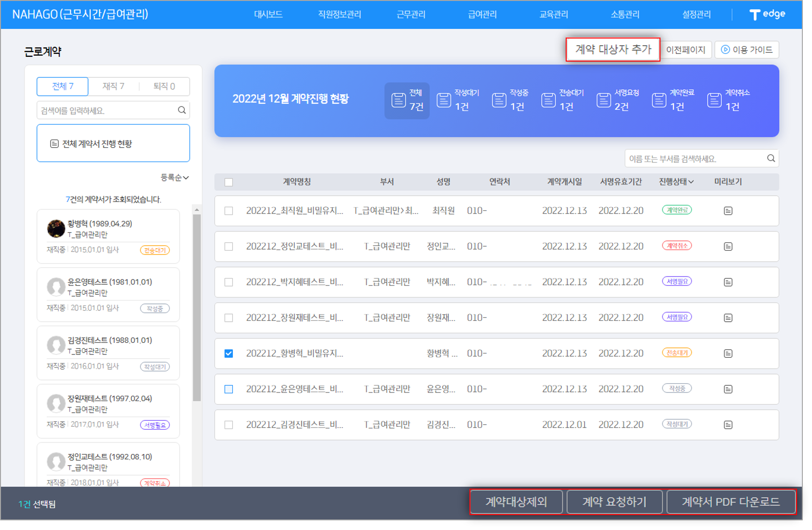
Task: Filter by 전체 7건 status icon
Action: pyautogui.click(x=407, y=100)
